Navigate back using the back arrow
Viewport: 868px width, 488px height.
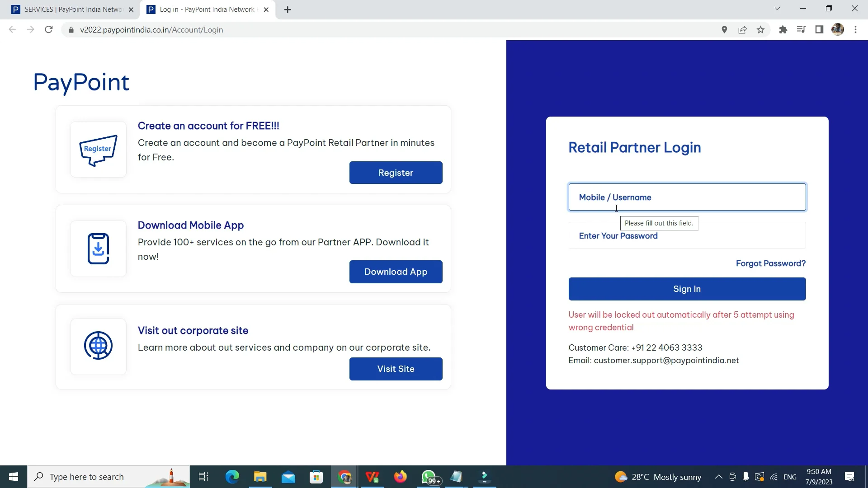[x=12, y=29]
